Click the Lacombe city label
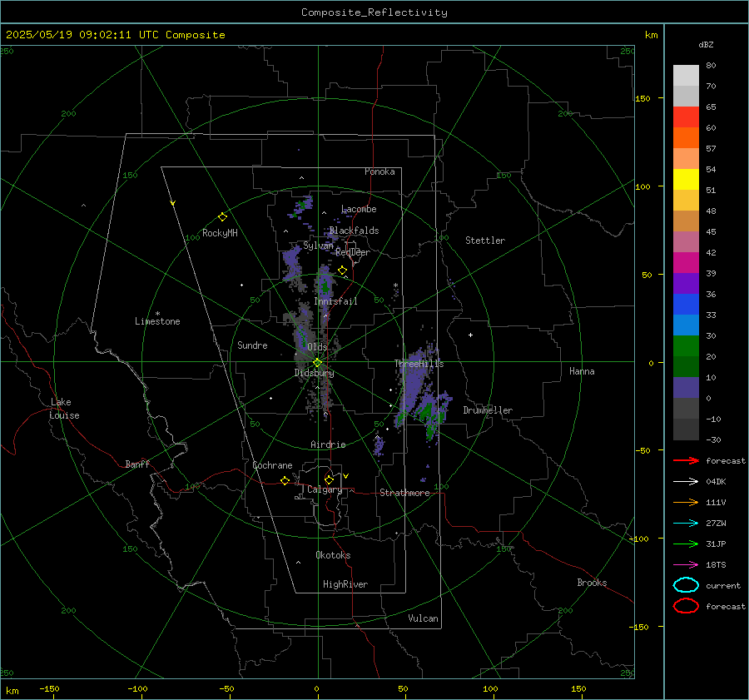This screenshot has width=749, height=700. click(x=359, y=209)
